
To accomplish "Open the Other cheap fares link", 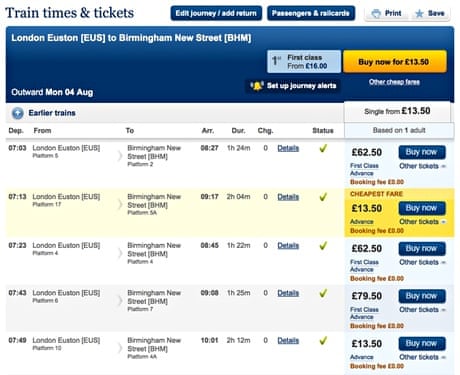I will tap(394, 82).
